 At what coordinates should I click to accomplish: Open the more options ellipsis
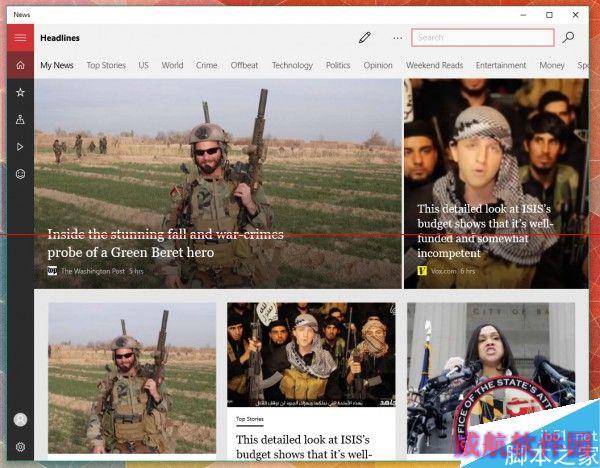point(398,38)
